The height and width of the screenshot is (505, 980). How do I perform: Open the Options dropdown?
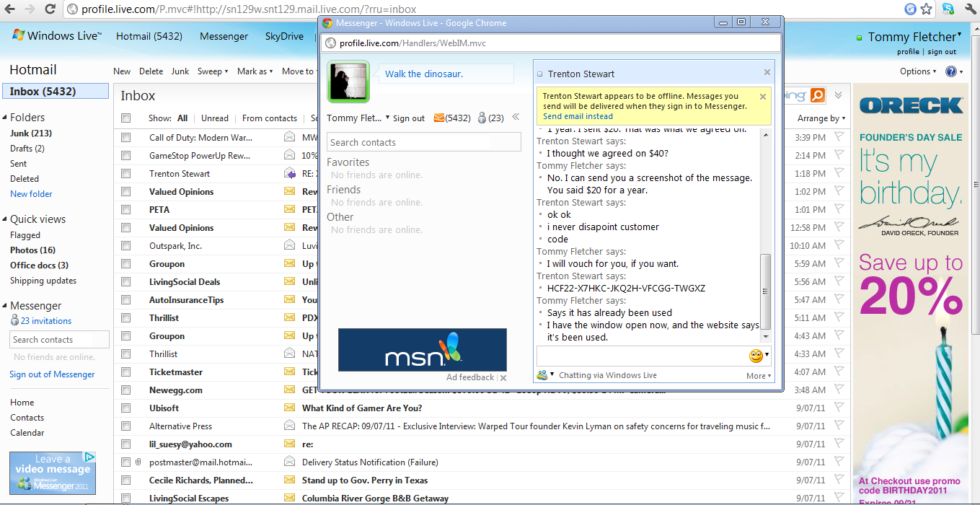(918, 71)
